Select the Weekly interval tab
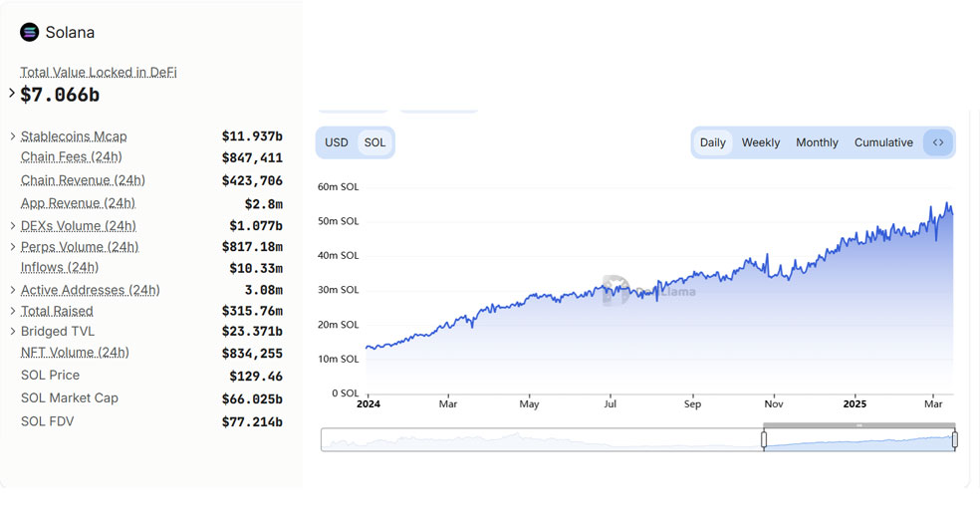 [x=761, y=142]
